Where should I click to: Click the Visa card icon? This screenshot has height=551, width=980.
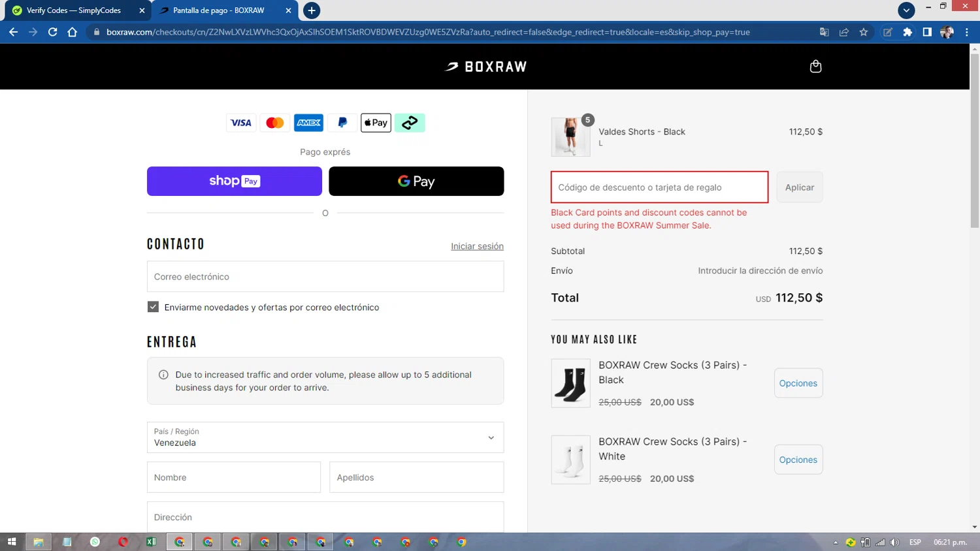pos(241,123)
